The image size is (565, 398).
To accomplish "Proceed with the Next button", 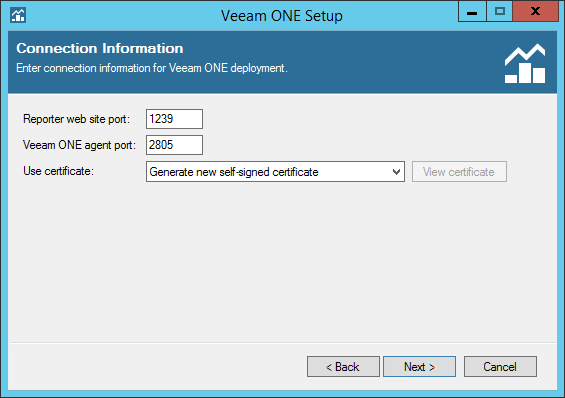I will pos(419,367).
